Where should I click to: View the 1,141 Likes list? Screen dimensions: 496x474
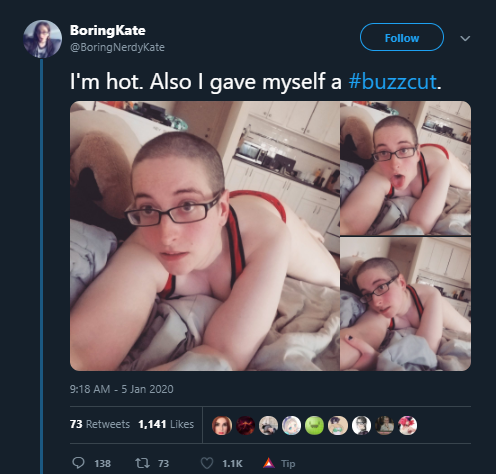coord(166,424)
